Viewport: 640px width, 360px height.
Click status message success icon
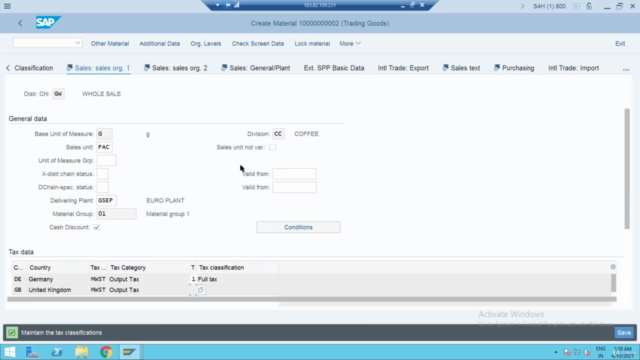pos(12,333)
